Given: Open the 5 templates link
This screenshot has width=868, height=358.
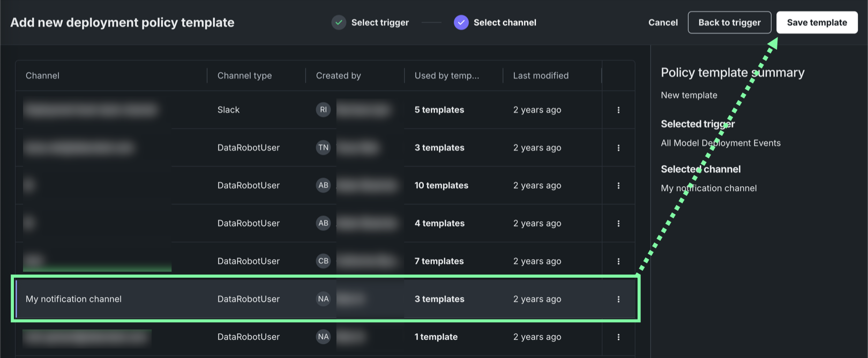Looking at the screenshot, I should 439,110.
